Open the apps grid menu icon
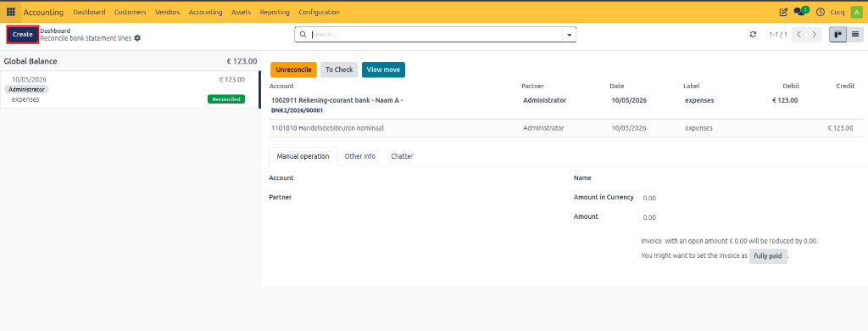 tap(10, 12)
